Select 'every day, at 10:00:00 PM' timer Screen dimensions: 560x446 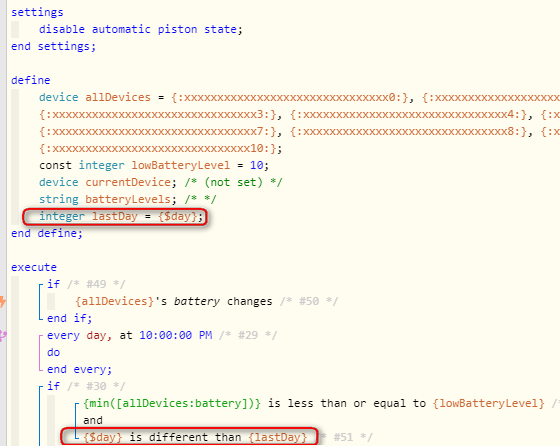tap(129, 335)
